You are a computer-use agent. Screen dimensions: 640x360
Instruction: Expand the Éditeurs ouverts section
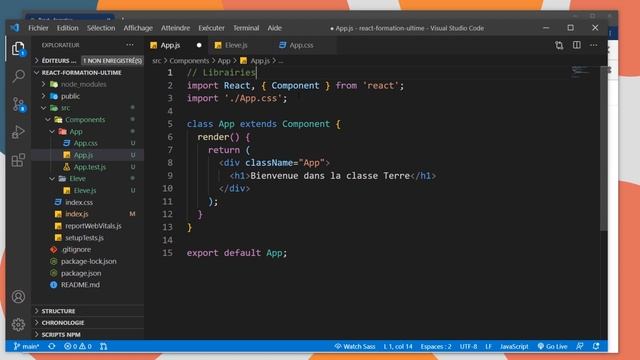88,60
